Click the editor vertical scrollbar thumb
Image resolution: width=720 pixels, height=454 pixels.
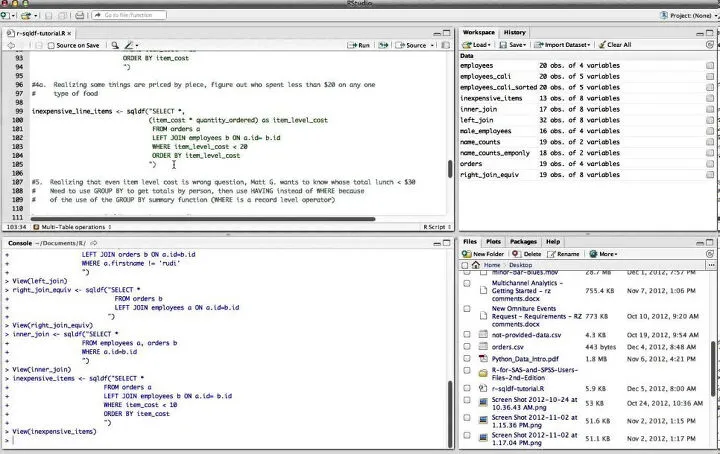(x=450, y=168)
